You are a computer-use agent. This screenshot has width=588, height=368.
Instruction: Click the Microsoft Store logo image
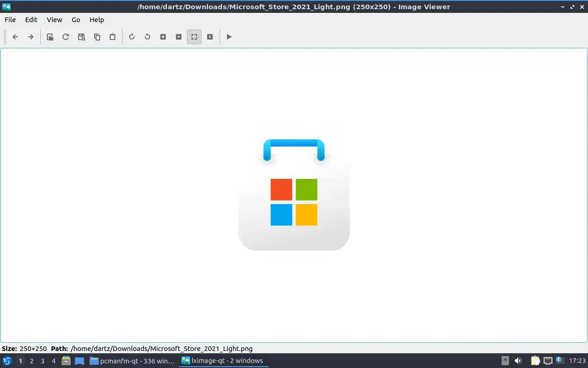coord(294,195)
